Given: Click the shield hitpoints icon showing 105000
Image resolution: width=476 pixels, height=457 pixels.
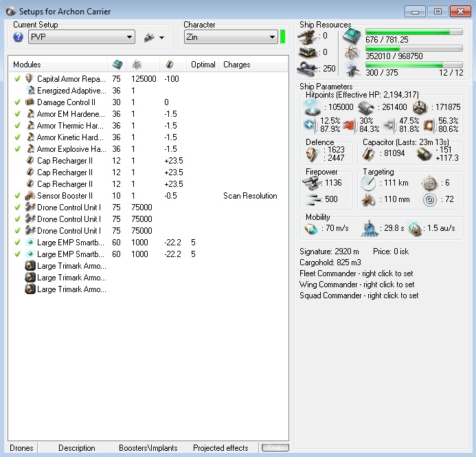Looking at the screenshot, I should coord(312,107).
